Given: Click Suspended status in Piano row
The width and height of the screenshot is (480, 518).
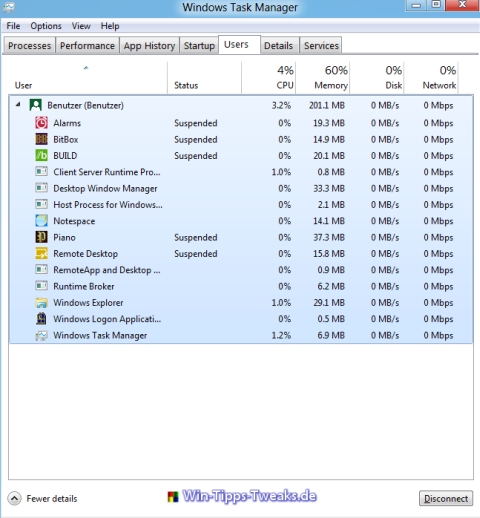Looking at the screenshot, I should [x=196, y=238].
